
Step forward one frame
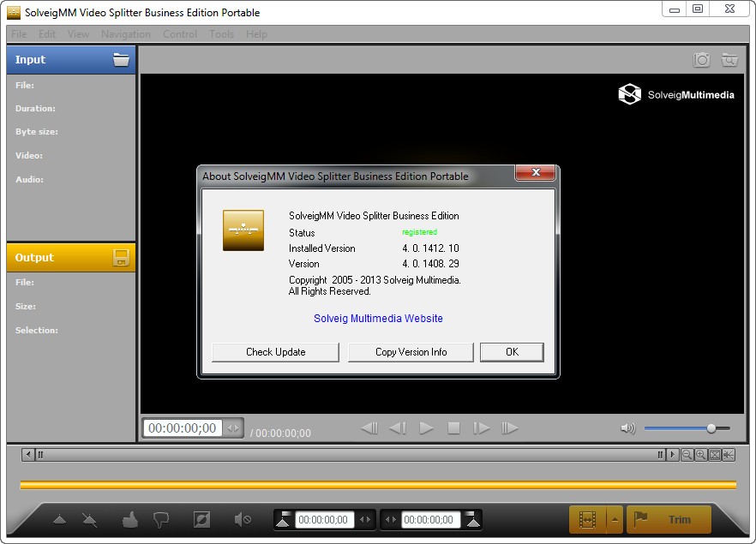481,427
